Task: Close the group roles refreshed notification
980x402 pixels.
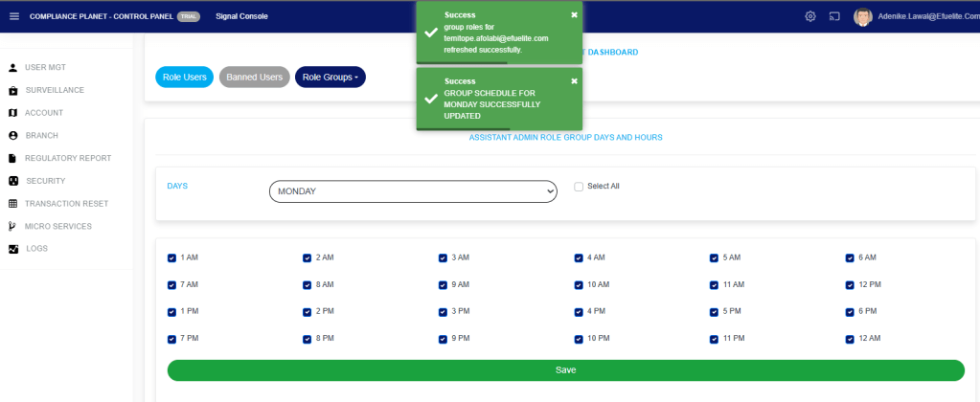Action: (574, 14)
